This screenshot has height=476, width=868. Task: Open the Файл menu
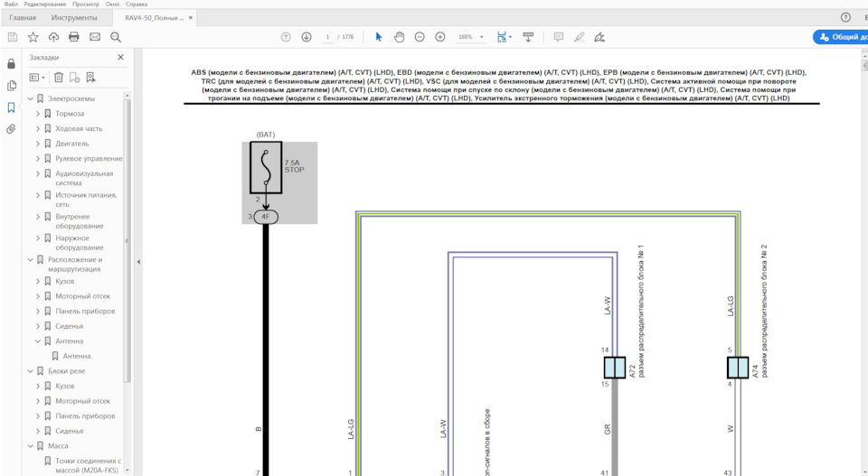(x=11, y=4)
